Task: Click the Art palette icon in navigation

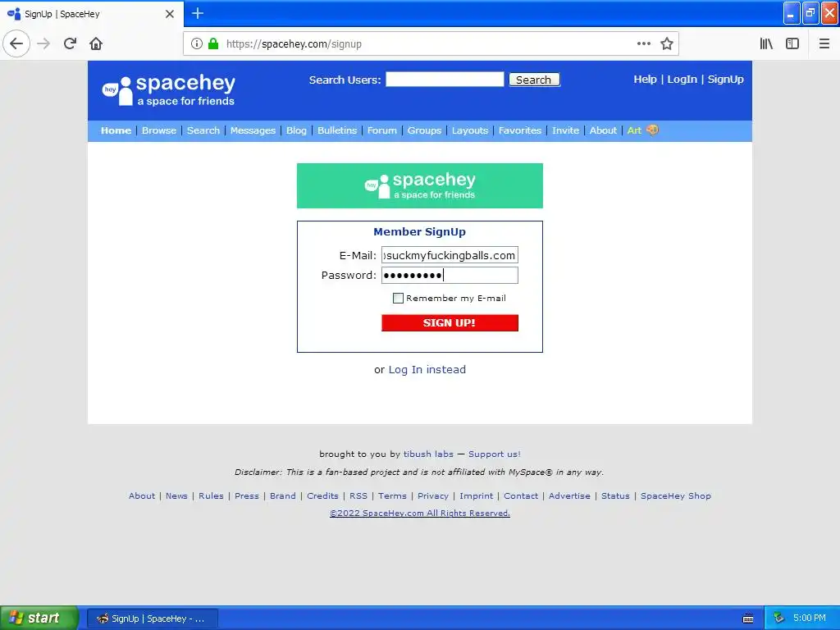Action: pyautogui.click(x=652, y=130)
